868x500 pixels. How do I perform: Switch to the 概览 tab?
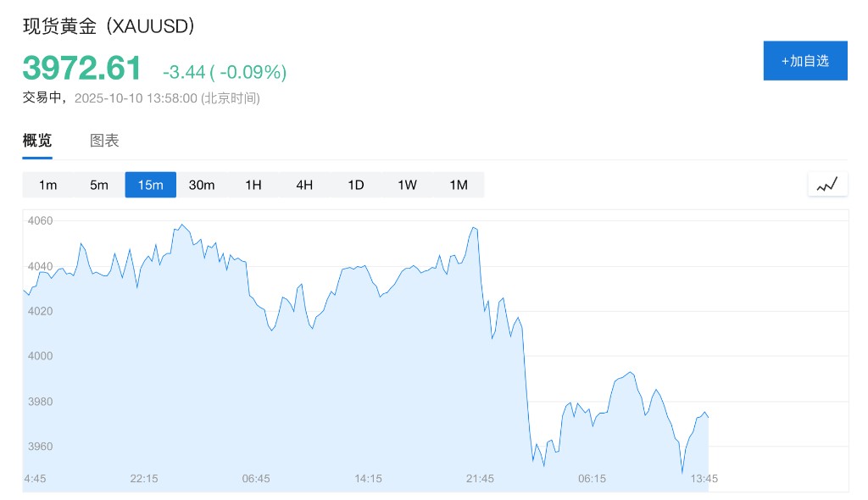click(x=37, y=141)
